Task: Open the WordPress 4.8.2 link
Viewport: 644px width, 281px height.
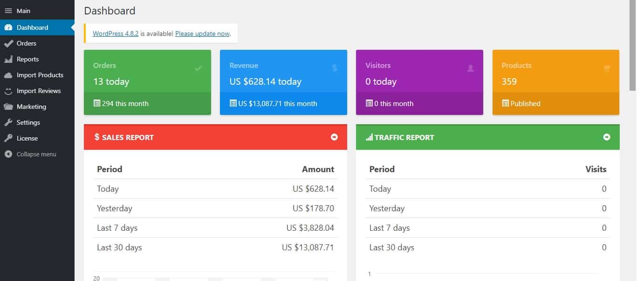Action: click(x=116, y=33)
